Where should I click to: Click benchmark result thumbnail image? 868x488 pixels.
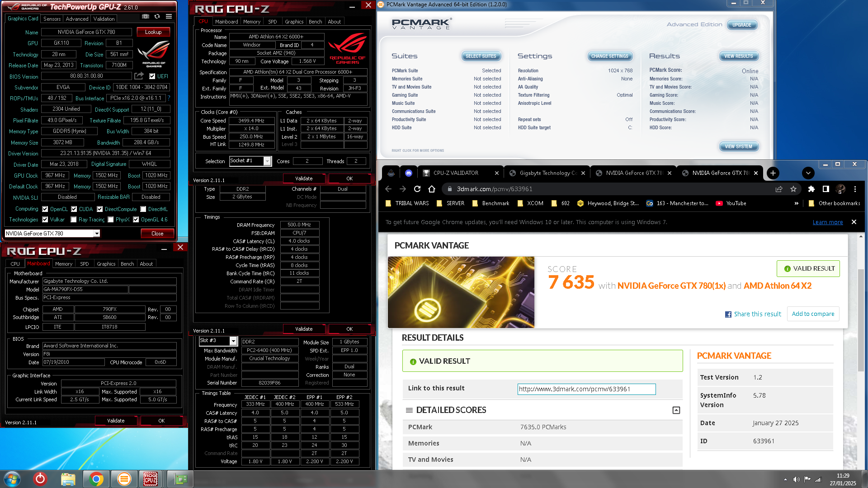pyautogui.click(x=461, y=292)
